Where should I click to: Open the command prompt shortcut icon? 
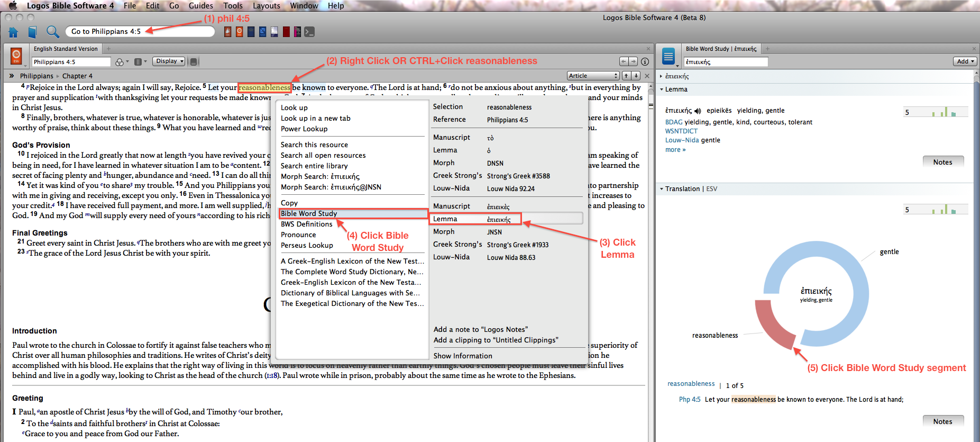click(309, 32)
